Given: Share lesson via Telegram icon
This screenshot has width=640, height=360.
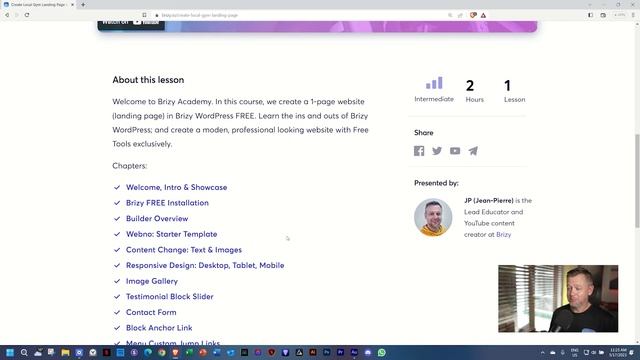Looking at the screenshot, I should pyautogui.click(x=473, y=151).
